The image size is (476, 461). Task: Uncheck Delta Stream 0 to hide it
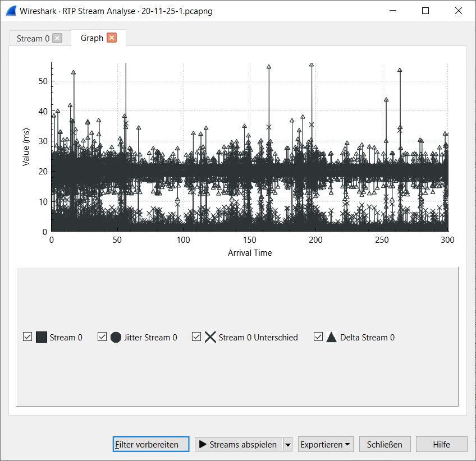[x=318, y=336]
